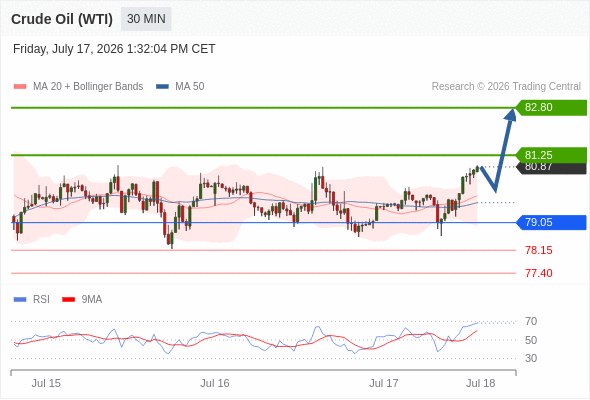Image resolution: width=590 pixels, height=400 pixels.
Task: Click the 30 MIN timeframe badge
Action: tap(146, 19)
